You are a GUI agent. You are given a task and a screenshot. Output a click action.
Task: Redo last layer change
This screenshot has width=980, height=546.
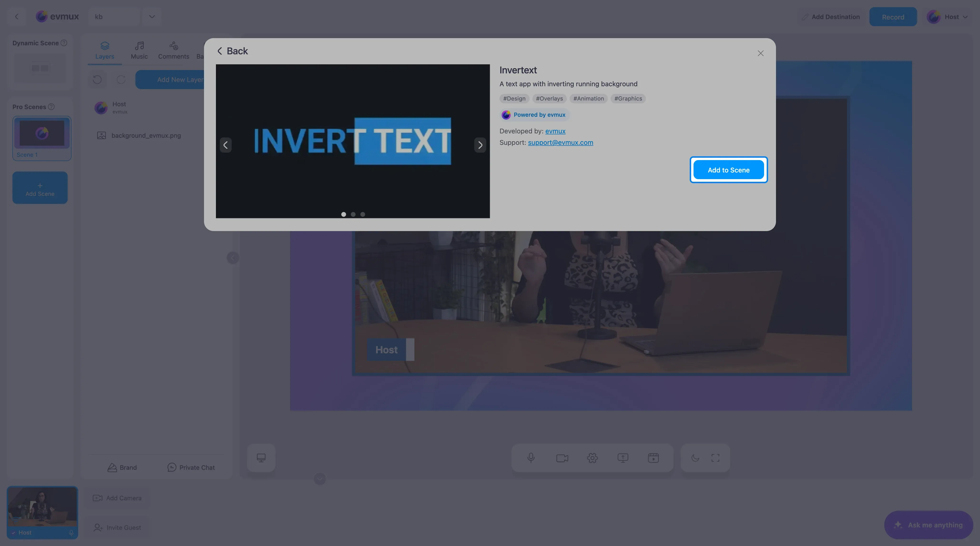[x=121, y=80]
